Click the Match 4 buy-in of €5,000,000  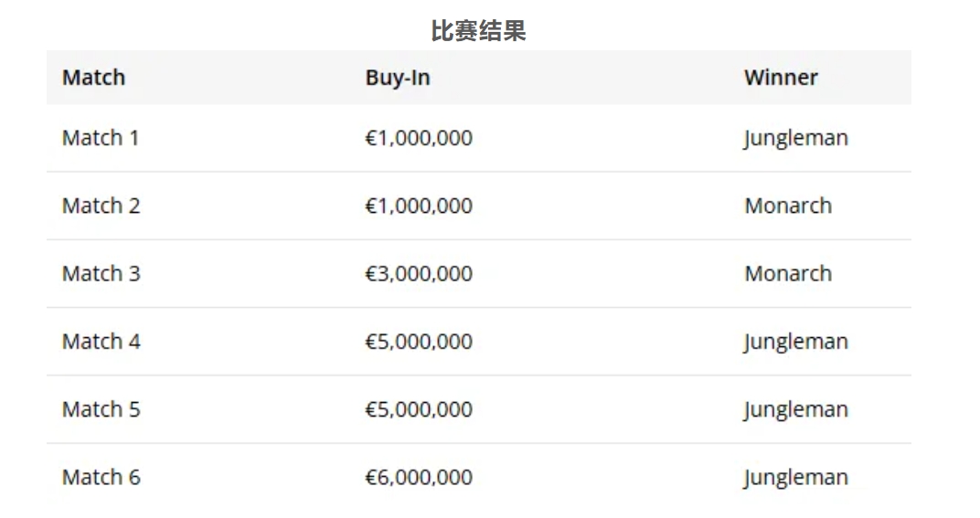pos(419,342)
